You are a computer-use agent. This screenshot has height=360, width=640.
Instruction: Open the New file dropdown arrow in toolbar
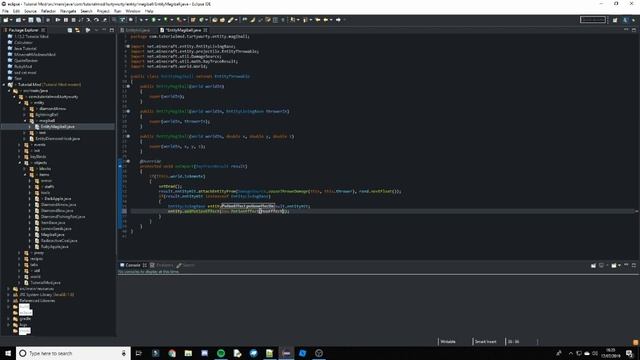pos(11,20)
